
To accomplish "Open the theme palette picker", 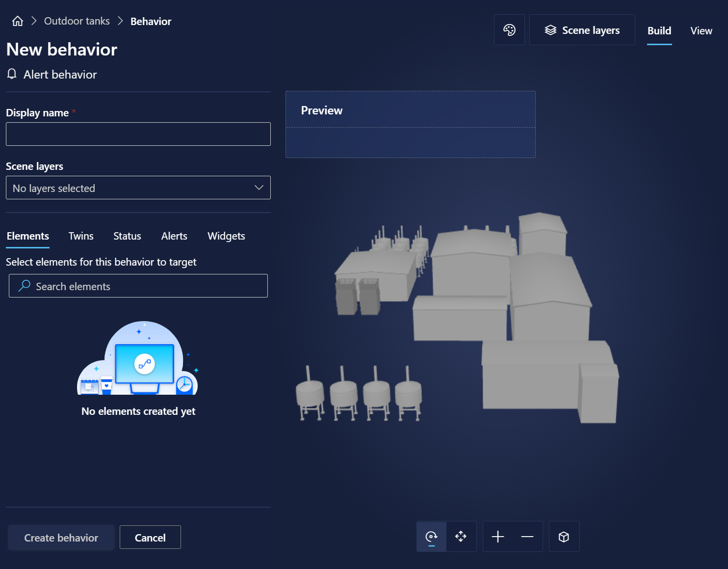I will click(x=509, y=29).
